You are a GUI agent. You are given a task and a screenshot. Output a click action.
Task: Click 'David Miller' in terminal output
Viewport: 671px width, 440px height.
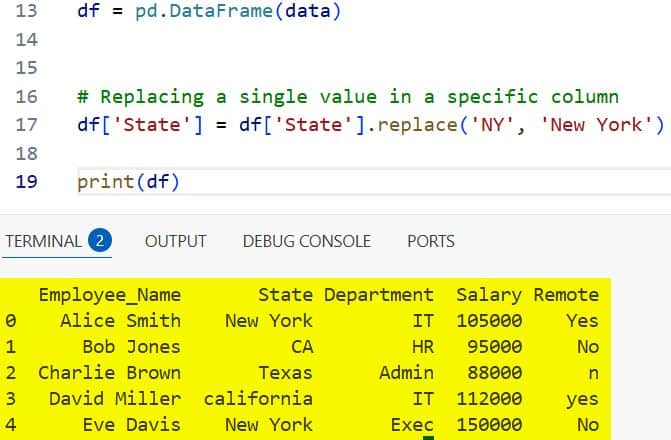[x=115, y=399]
